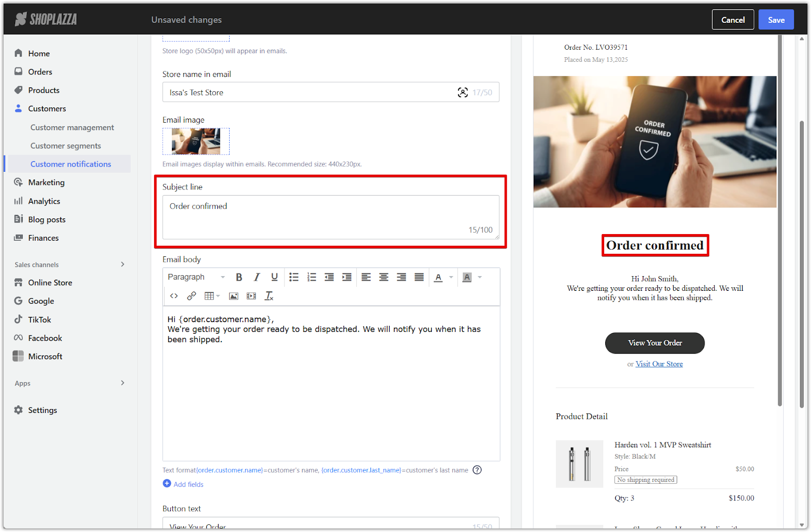Click the email preview panel scrollbar
Image resolution: width=811 pixels, height=532 pixels.
pyautogui.click(x=780, y=220)
